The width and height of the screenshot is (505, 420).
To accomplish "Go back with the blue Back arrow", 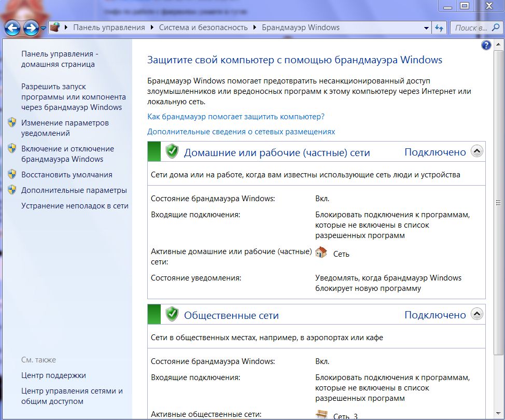I will click(x=12, y=28).
